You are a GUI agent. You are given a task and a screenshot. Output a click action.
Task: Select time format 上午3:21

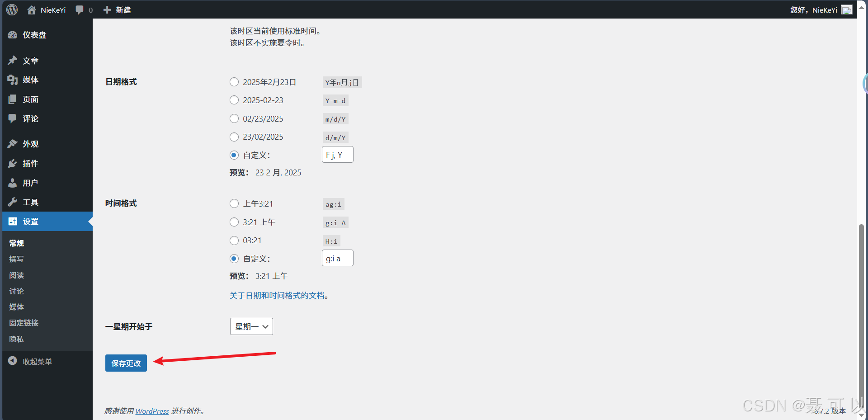point(234,204)
